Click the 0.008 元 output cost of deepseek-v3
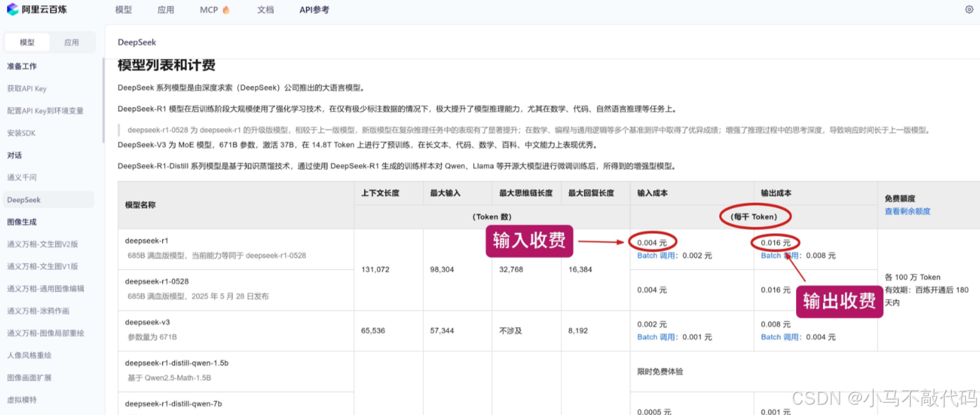980x415 pixels. point(776,325)
